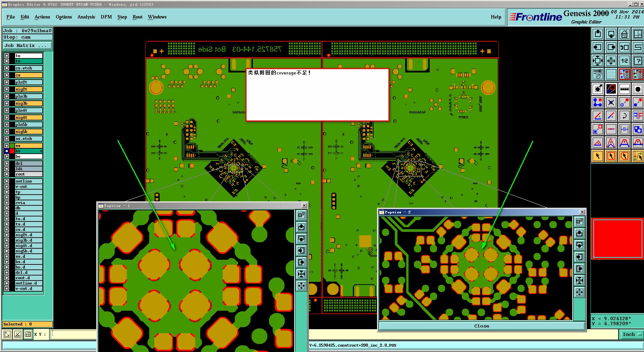Click first snap icon left of X Y

pos(7,334)
